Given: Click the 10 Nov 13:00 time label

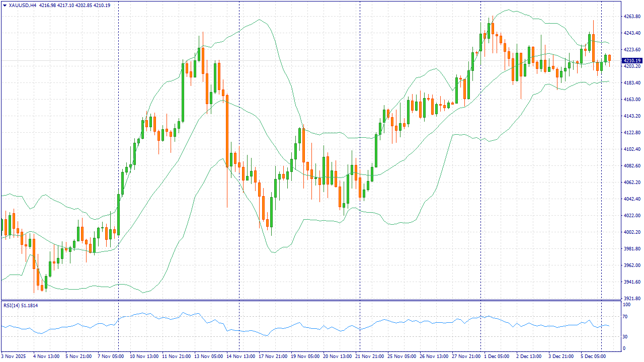Looking at the screenshot, I should (144, 356).
